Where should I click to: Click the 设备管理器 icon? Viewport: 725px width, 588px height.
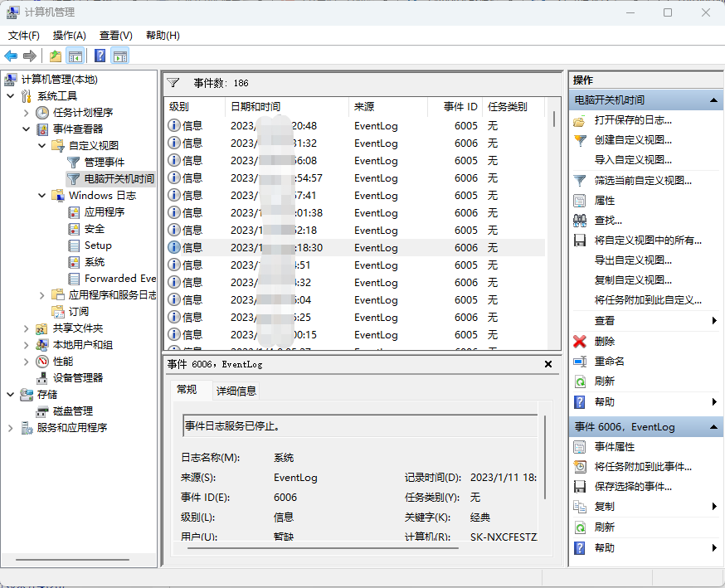(x=42, y=378)
